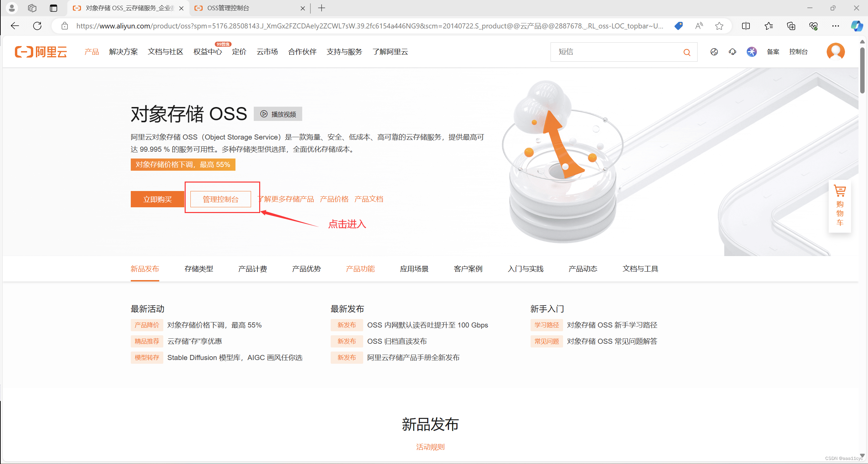
Task: Bookmark this page with the star icon
Action: pyautogui.click(x=719, y=26)
